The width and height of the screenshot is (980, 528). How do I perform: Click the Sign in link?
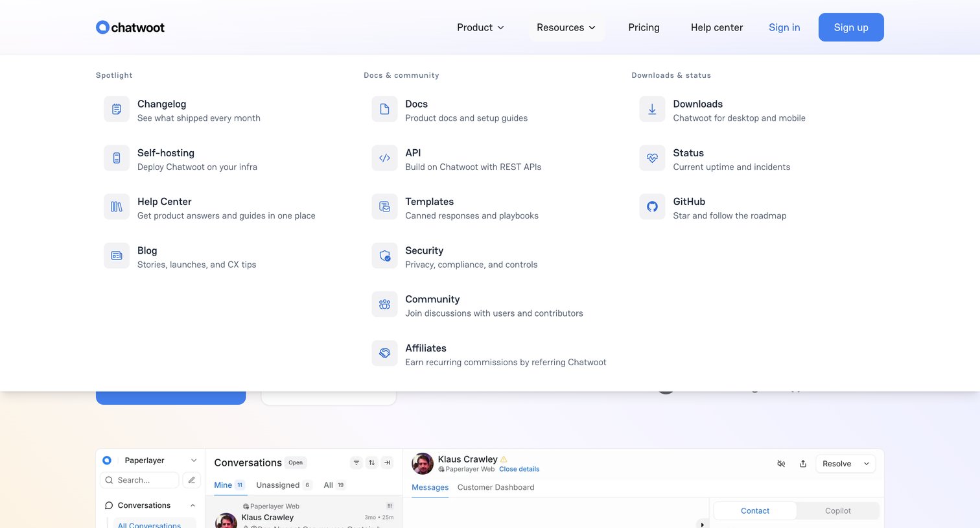pos(784,27)
